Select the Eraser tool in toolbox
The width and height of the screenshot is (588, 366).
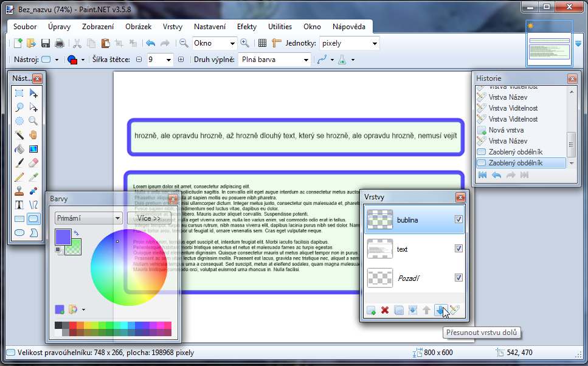33,163
